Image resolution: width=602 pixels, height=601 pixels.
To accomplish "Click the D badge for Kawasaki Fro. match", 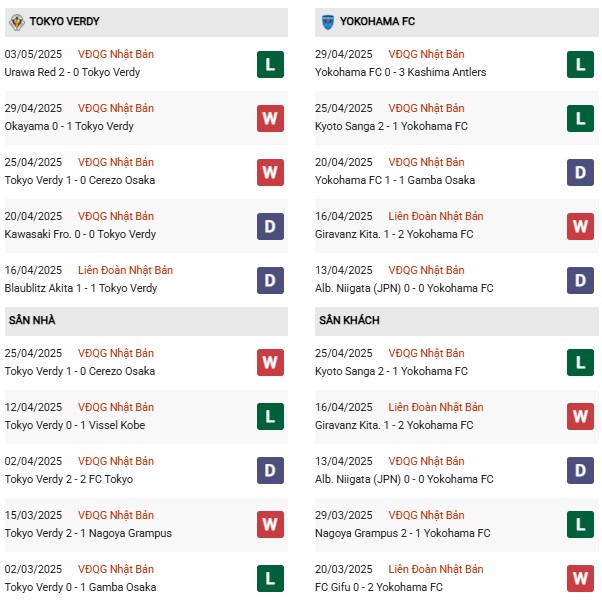I will pyautogui.click(x=270, y=227).
